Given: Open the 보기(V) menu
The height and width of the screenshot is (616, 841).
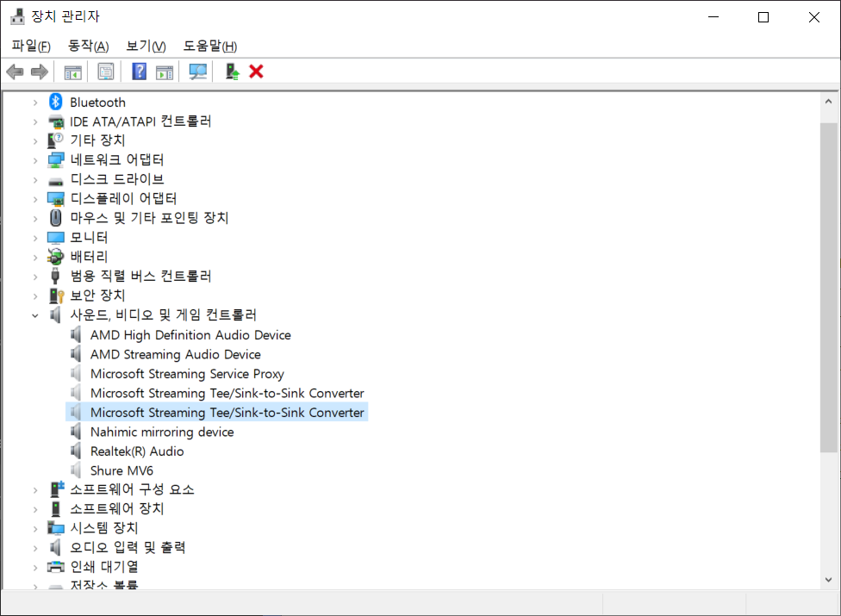Looking at the screenshot, I should pos(146,47).
